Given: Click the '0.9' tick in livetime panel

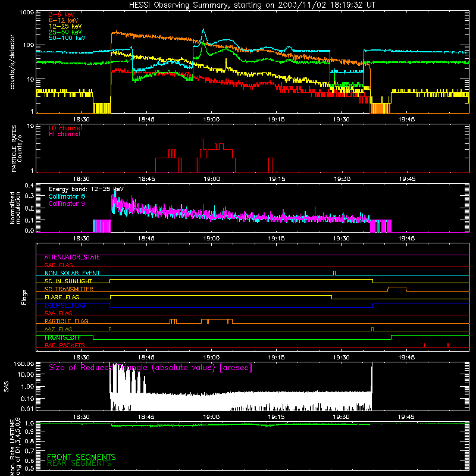Looking at the screenshot, I should click(x=30, y=431).
